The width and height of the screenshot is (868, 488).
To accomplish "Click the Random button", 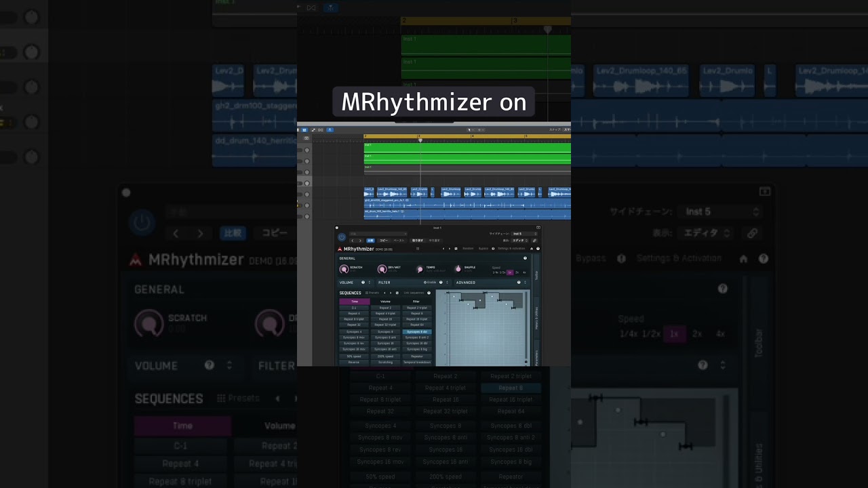I will click(x=468, y=249).
